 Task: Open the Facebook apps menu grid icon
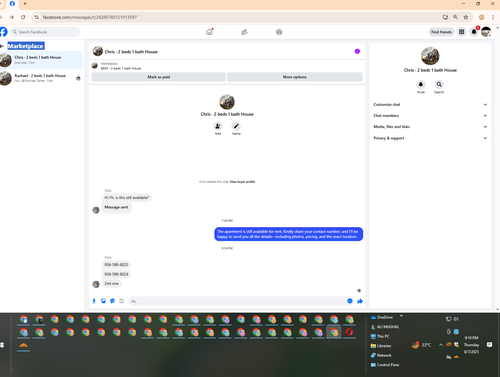point(462,32)
